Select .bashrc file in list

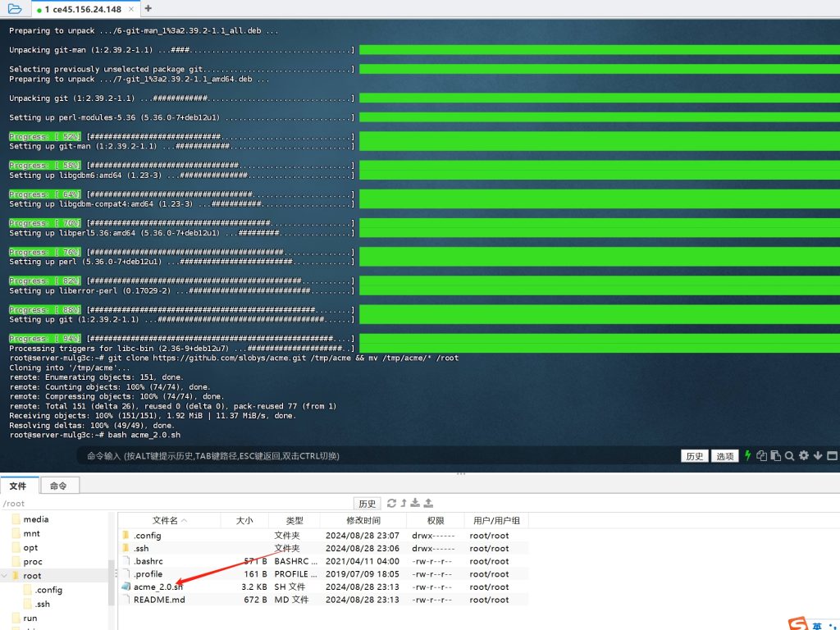point(148,561)
